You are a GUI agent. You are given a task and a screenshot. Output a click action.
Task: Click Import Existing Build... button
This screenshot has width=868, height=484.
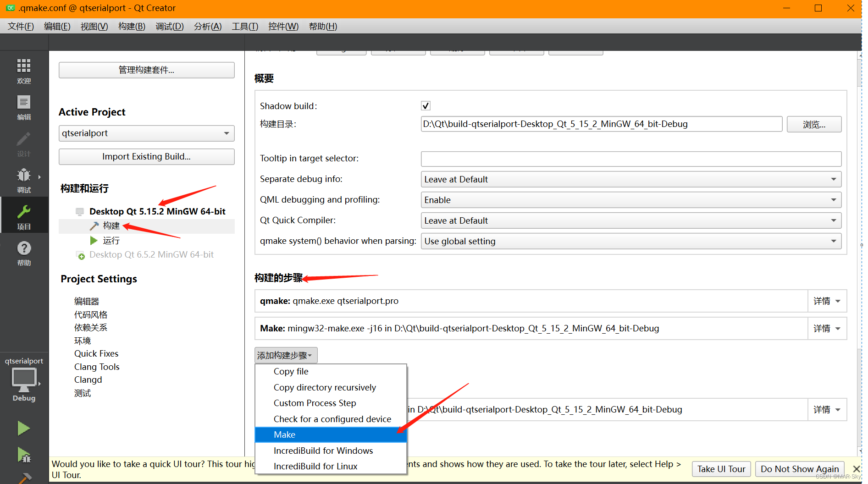146,157
